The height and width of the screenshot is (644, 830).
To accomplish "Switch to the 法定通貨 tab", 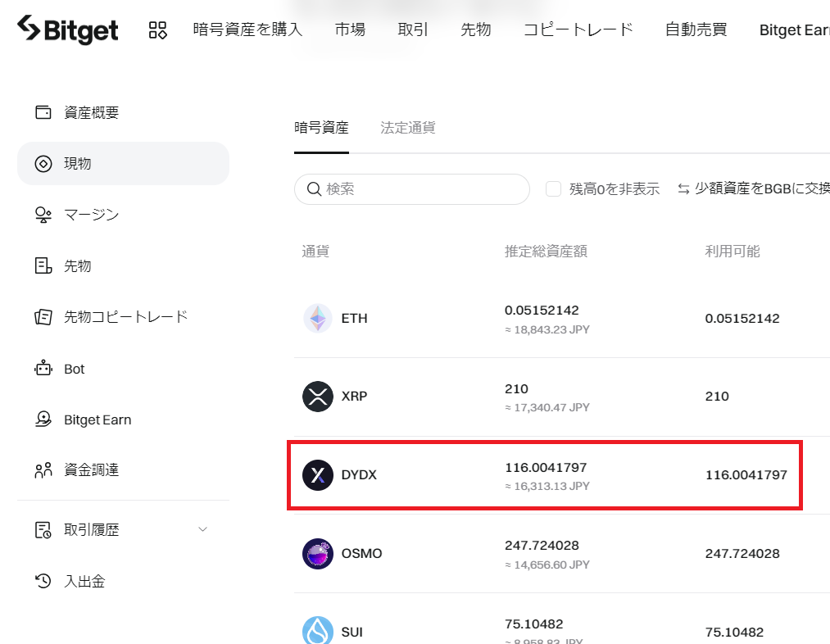I will [407, 128].
